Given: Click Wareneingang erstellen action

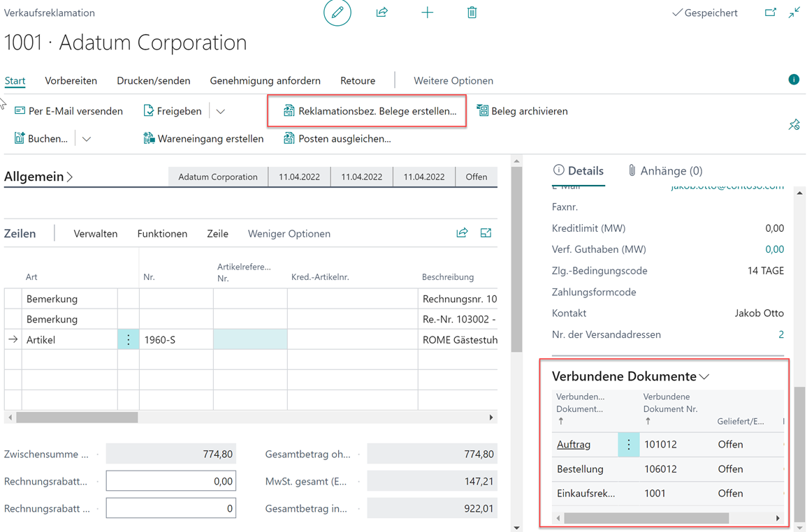Looking at the screenshot, I should click(x=203, y=139).
